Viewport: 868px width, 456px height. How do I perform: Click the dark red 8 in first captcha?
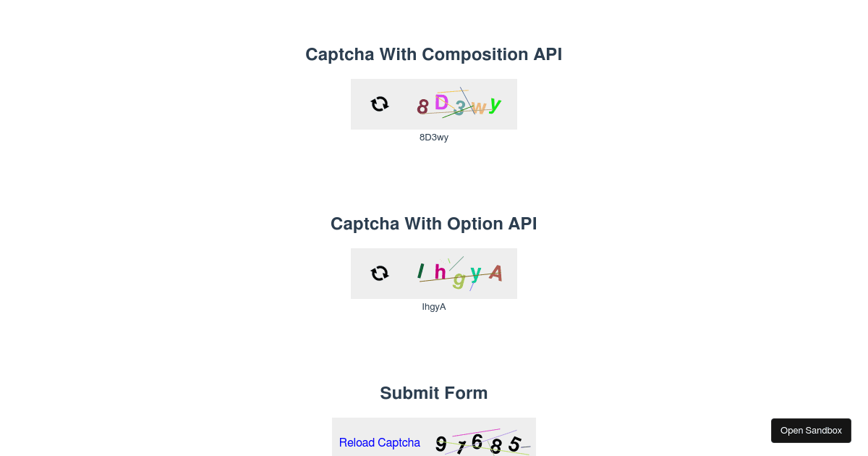(x=423, y=107)
